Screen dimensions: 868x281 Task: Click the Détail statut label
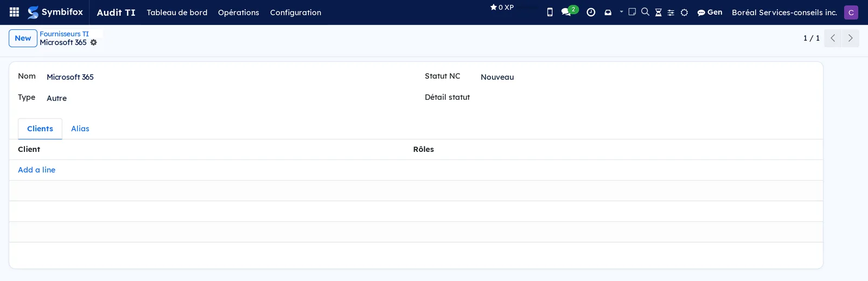[x=448, y=97]
